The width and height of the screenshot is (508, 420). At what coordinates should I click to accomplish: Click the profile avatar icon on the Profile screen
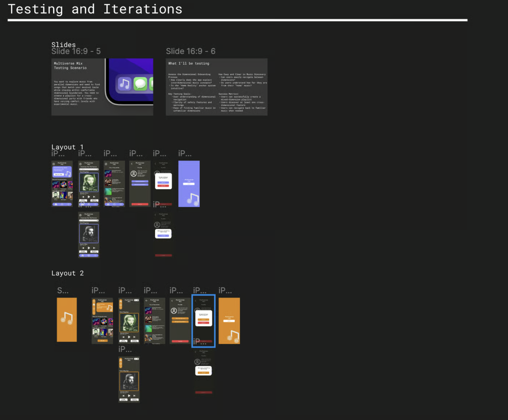coord(133,174)
